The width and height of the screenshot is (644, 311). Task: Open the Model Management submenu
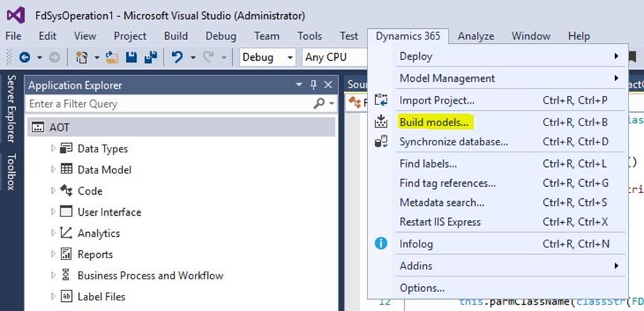497,78
